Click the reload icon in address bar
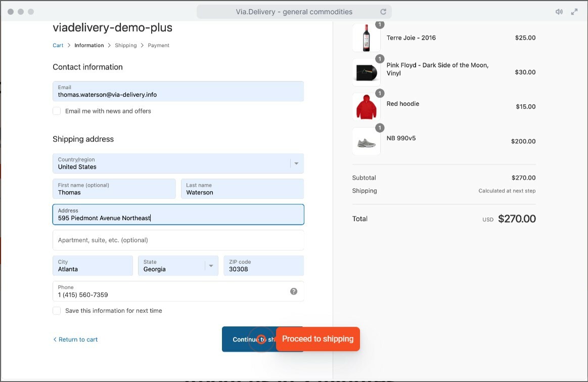Viewport: 588px width, 382px height. 383,12
